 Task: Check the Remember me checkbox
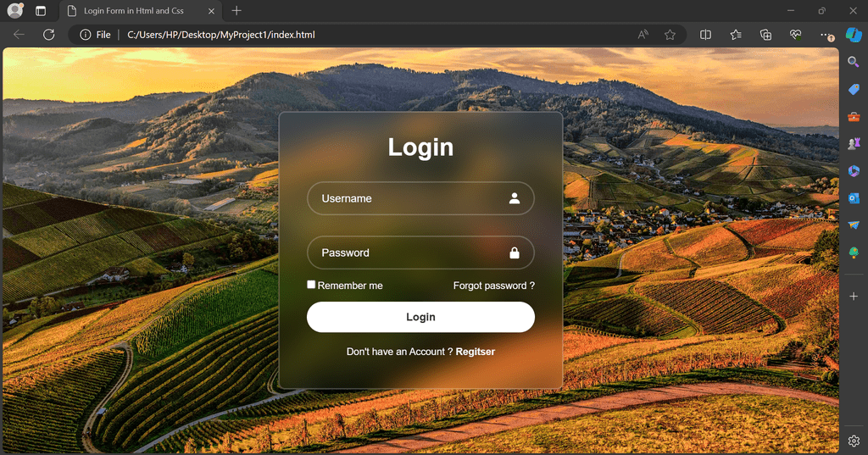tap(311, 285)
